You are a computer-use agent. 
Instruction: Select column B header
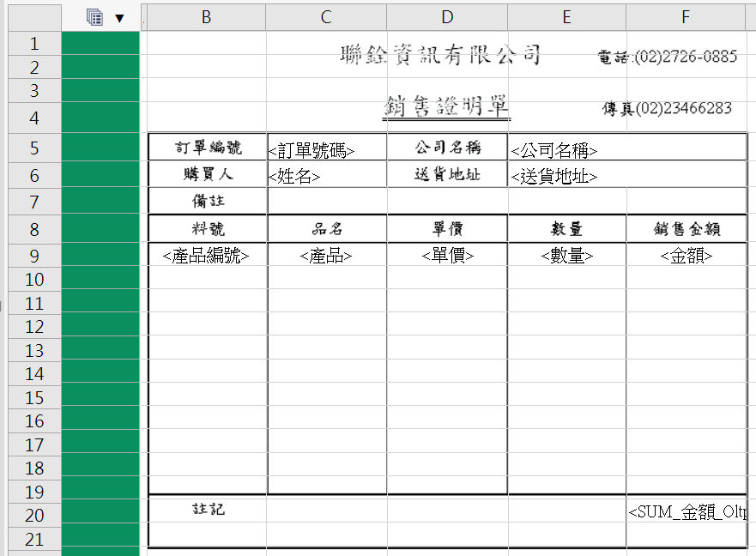pos(206,17)
